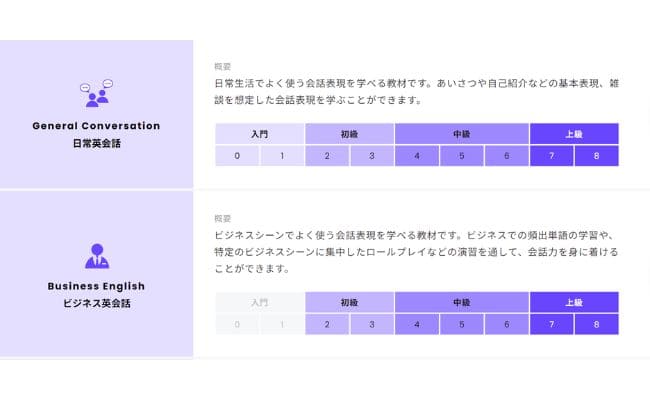The height and width of the screenshot is (400, 650).
Task: Click the General Conversation chat people icon
Action: [x=96, y=93]
